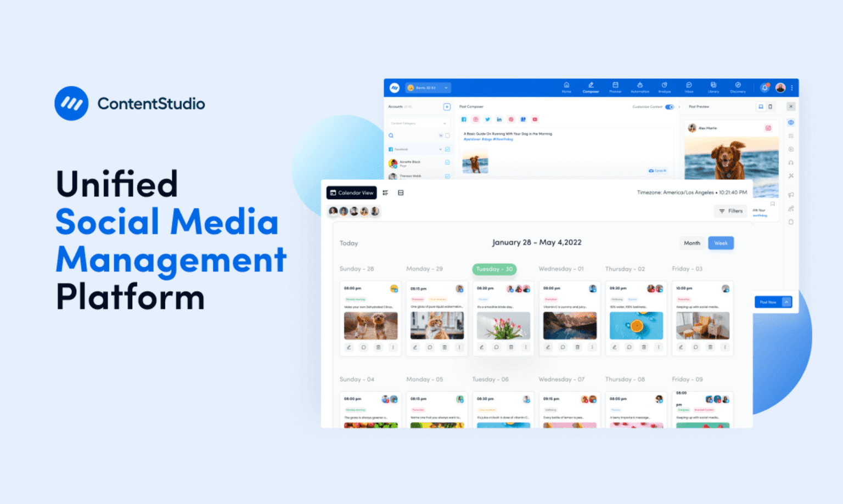843x504 pixels.
Task: Open the Library nav icon
Action: [x=713, y=87]
